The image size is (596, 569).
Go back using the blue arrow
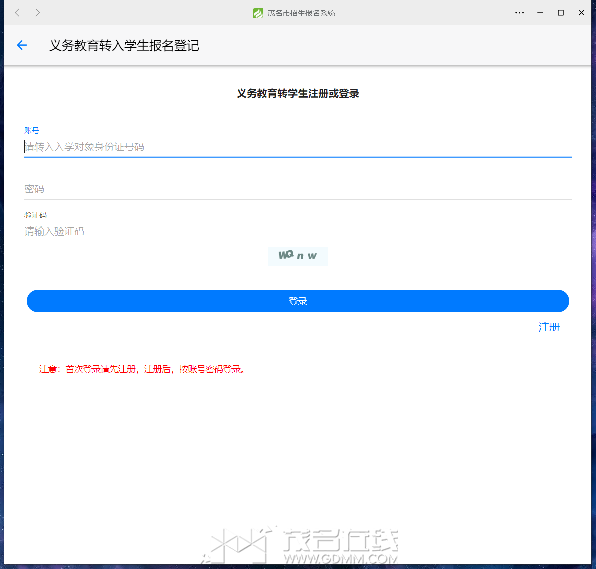point(22,45)
